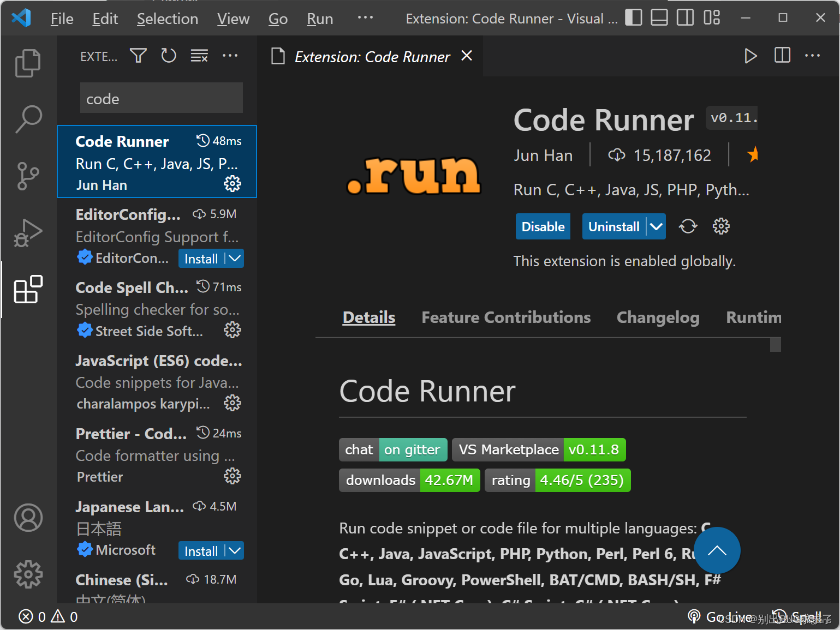Disable the Code Runner extension
The image size is (840, 630).
coord(543,226)
